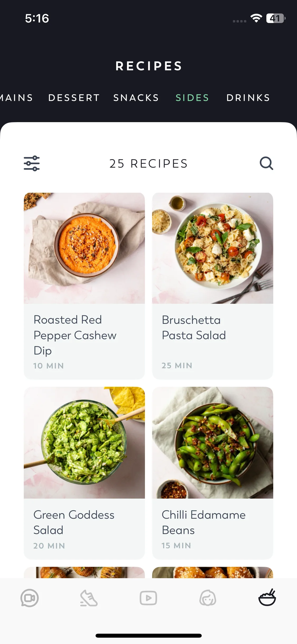Image resolution: width=297 pixels, height=644 pixels.
Task: Open the video play library icon
Action: (148, 598)
